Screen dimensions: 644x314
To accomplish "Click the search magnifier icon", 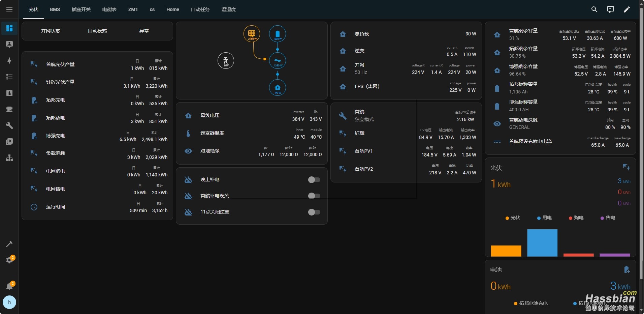I will point(594,9).
